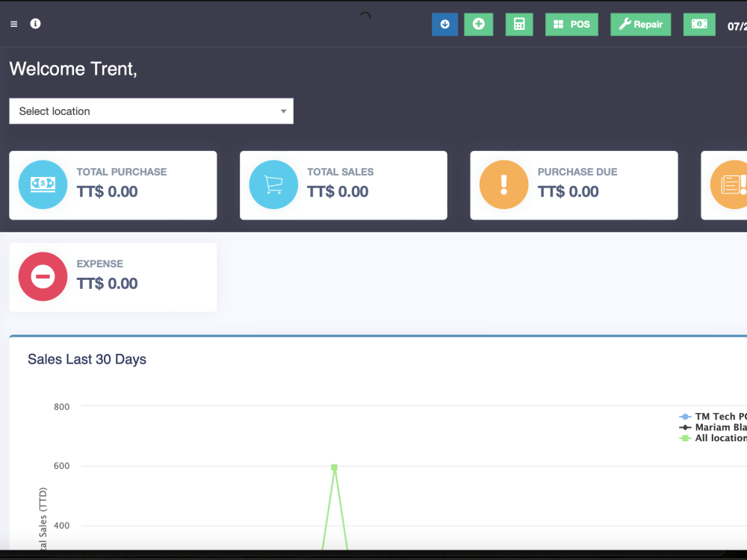The height and width of the screenshot is (560, 747).
Task: Open the calculator tool
Action: pyautogui.click(x=519, y=25)
